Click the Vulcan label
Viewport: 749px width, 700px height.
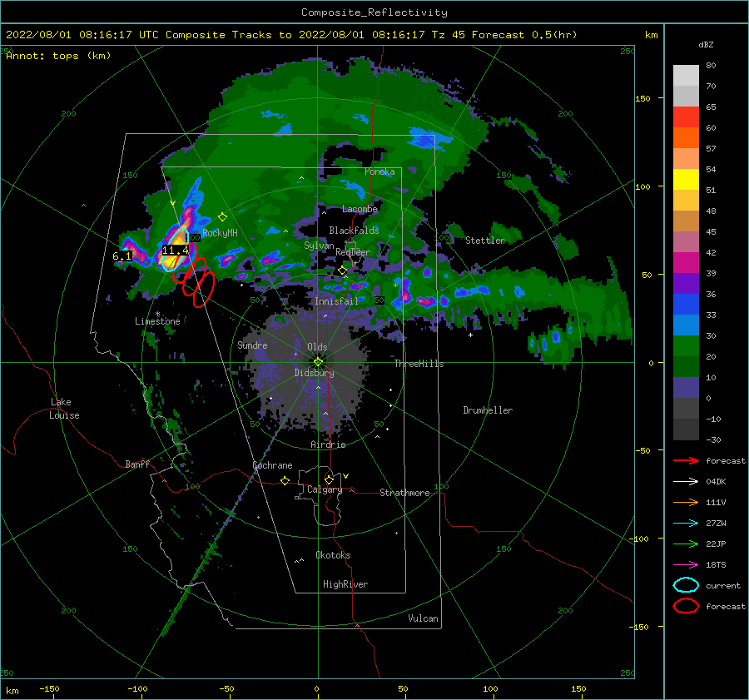click(x=424, y=618)
